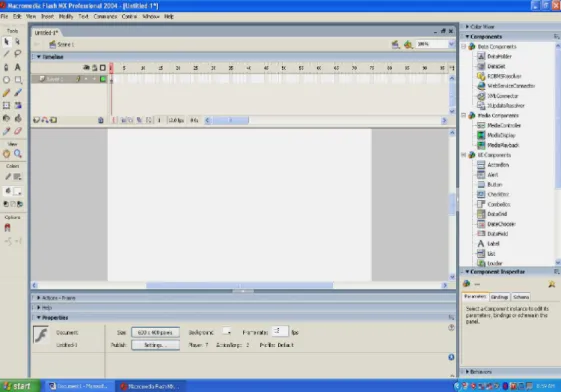
Task: Collapse the UI Components tree node
Action: 464,155
